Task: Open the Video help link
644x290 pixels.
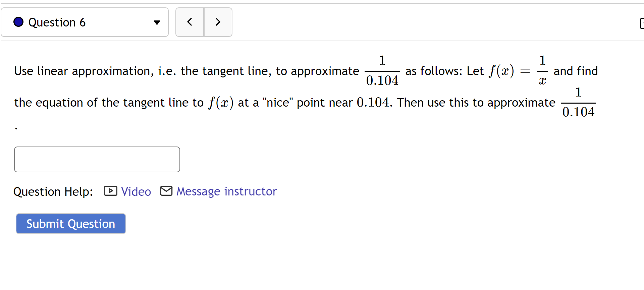Action: point(136,191)
